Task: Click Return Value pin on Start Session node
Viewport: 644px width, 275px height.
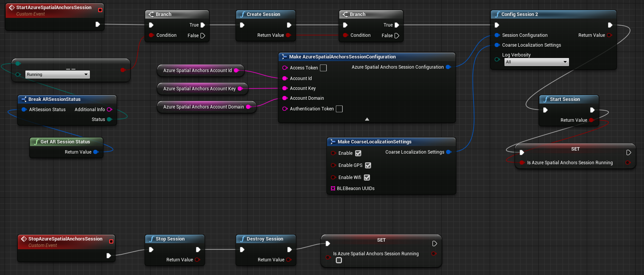Action: click(x=592, y=120)
